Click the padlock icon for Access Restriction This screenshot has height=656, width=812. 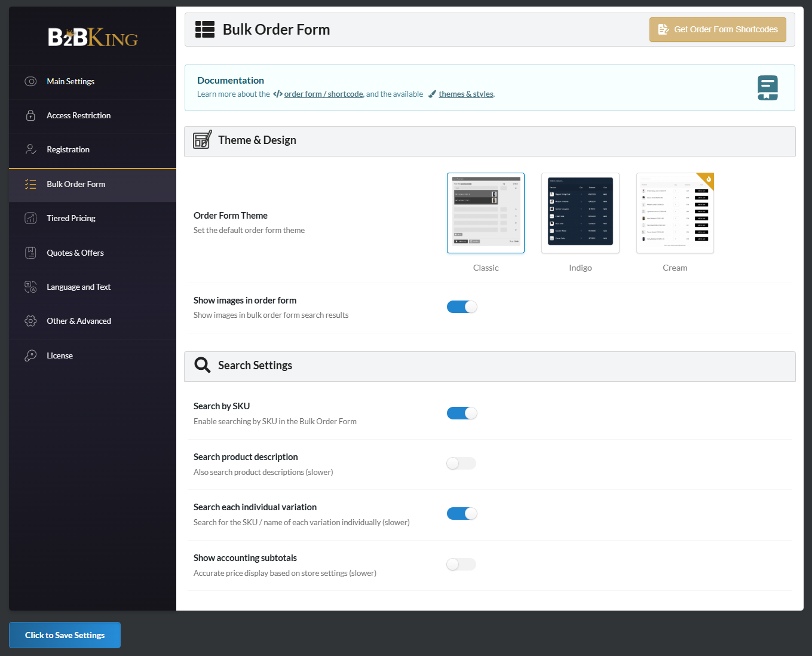(30, 115)
